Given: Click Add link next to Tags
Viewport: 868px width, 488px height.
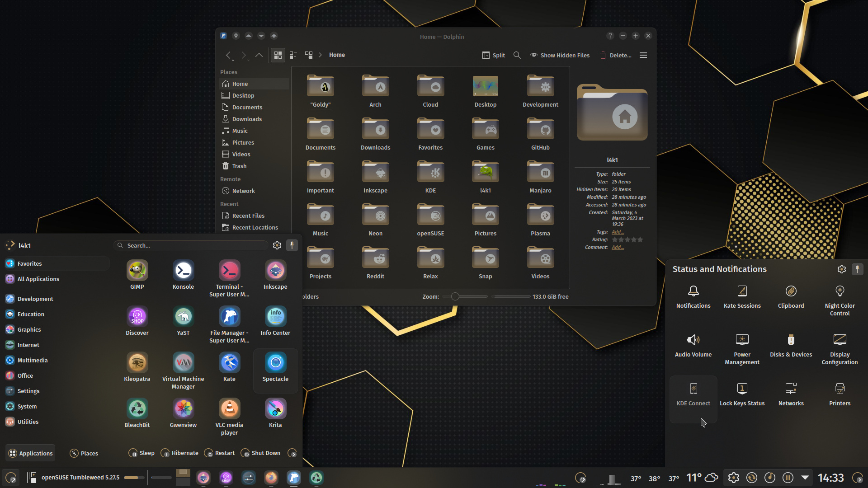Looking at the screenshot, I should [x=618, y=232].
